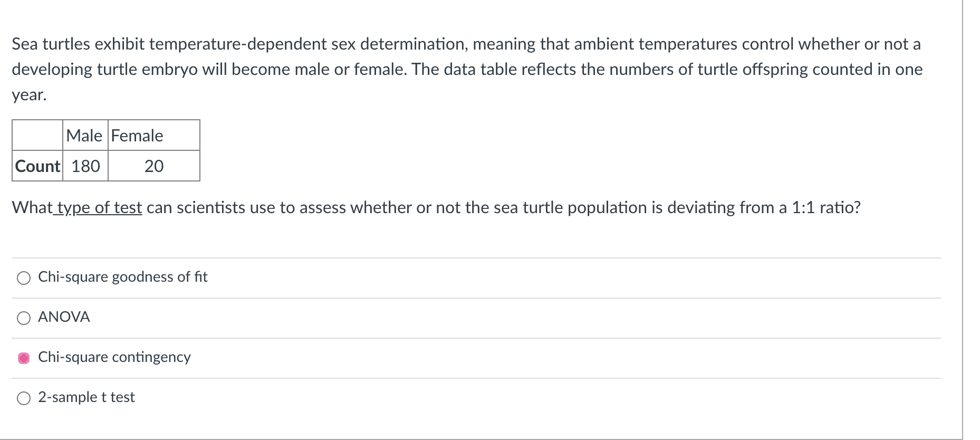Click the ANOVA answer label text
The height and width of the screenshot is (440, 980).
point(64,317)
